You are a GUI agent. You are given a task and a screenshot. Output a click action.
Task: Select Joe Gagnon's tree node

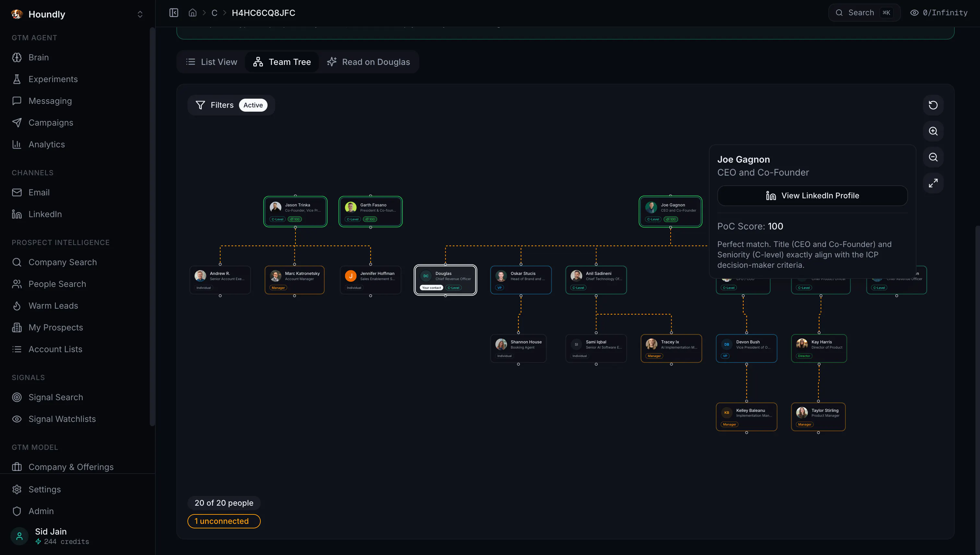coord(670,212)
